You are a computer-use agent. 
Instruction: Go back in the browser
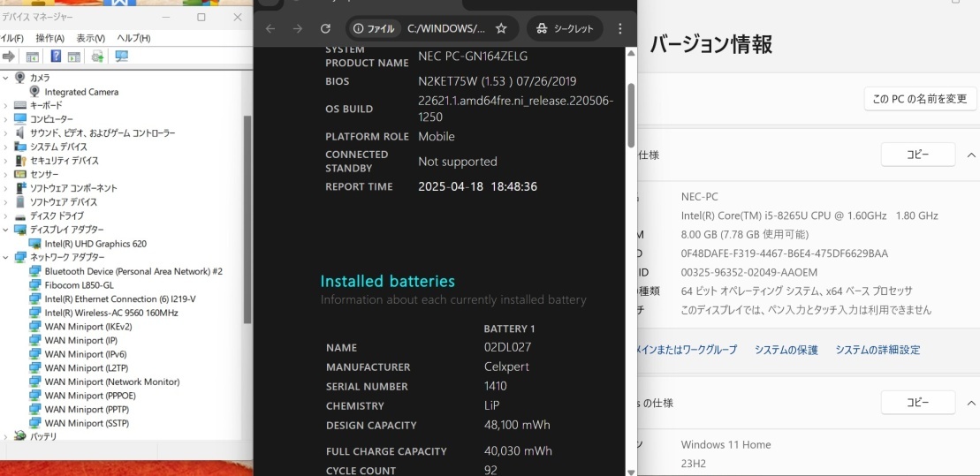point(270,29)
